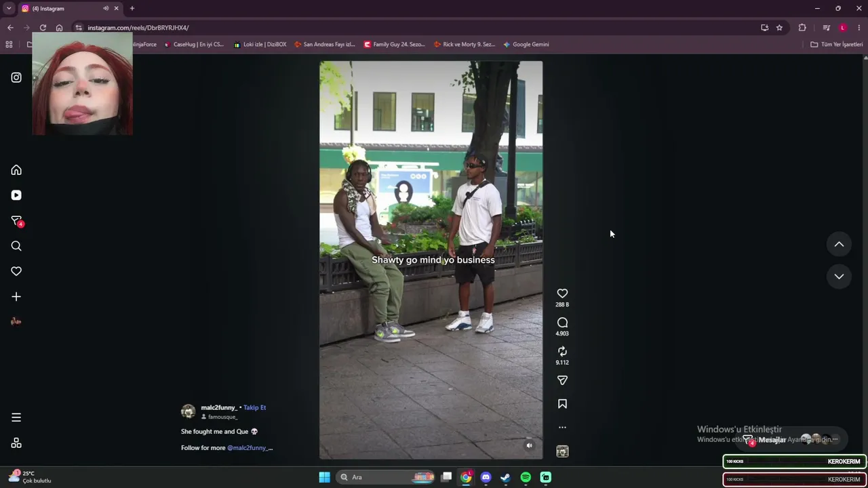
Task: Open the browser tab search dropdown
Action: click(x=9, y=8)
